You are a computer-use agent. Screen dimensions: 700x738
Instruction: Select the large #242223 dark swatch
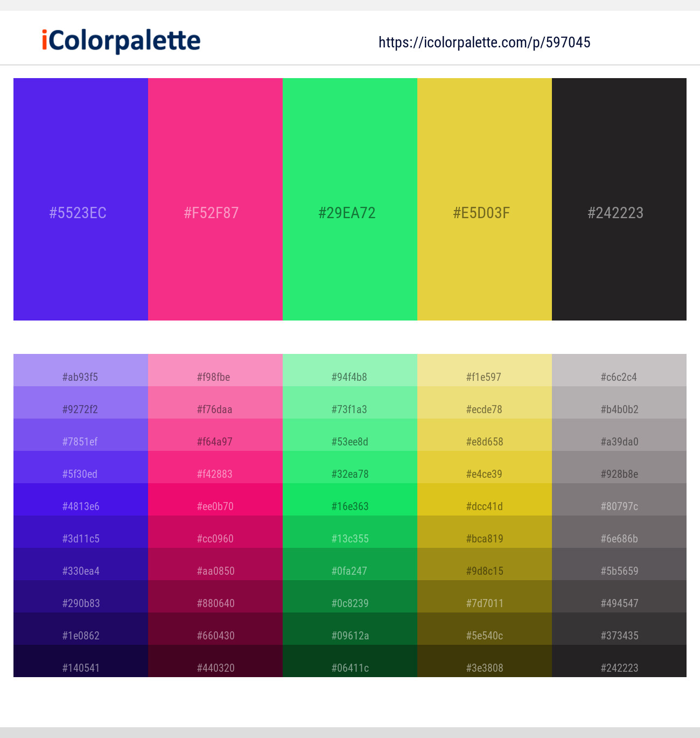619,199
